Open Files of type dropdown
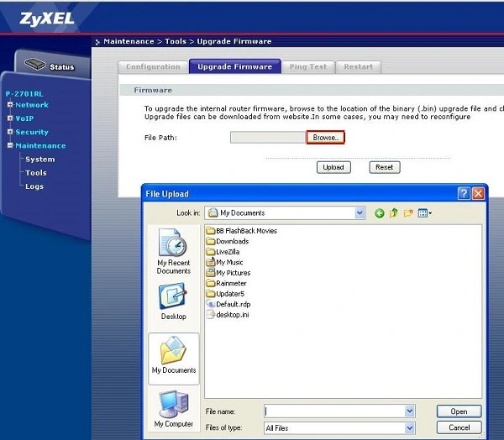Viewport: 504px width, 440px height. pos(410,428)
